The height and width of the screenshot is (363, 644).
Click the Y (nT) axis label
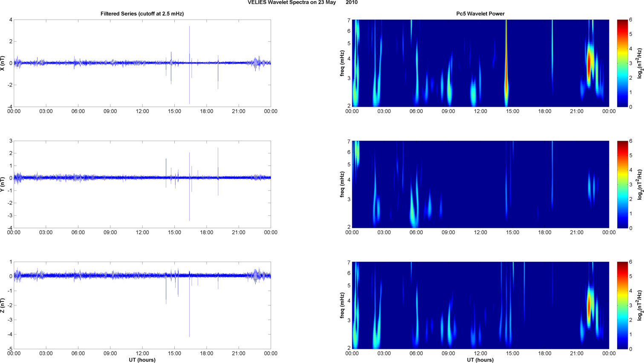point(3,184)
